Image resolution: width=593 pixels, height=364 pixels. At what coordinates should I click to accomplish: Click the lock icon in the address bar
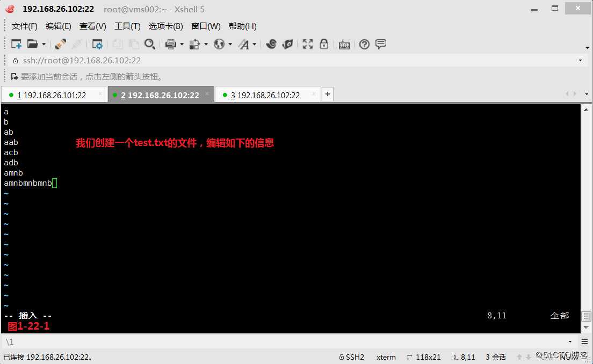click(16, 61)
